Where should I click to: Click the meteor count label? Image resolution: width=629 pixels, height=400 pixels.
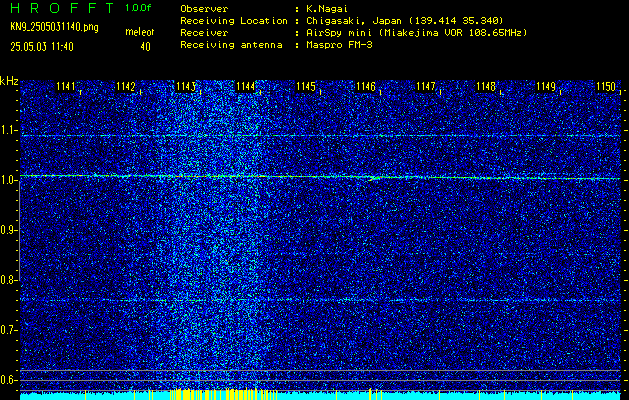140,32
